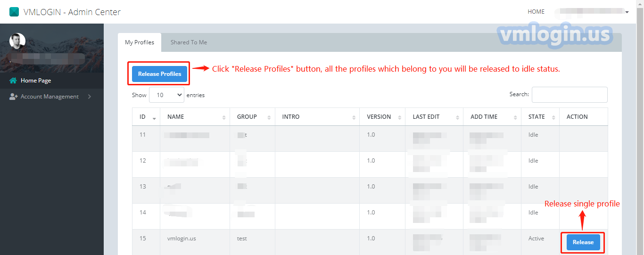Switch to the My Profiles tab

click(x=139, y=42)
